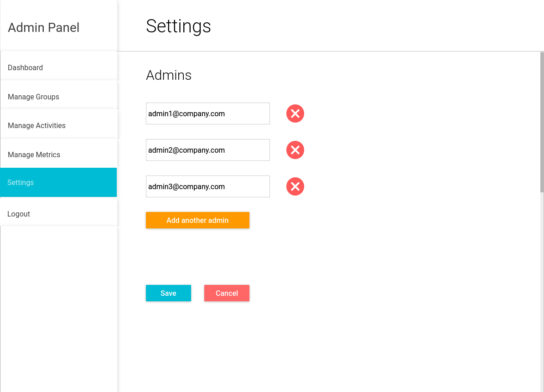Focus the admin1@company.com email field
Image resolution: width=544 pixels, height=392 pixels.
click(207, 113)
